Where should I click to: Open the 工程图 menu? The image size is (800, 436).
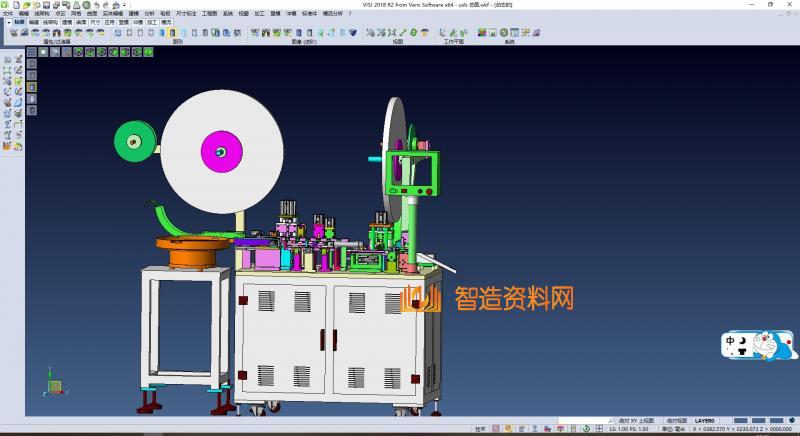coord(208,13)
